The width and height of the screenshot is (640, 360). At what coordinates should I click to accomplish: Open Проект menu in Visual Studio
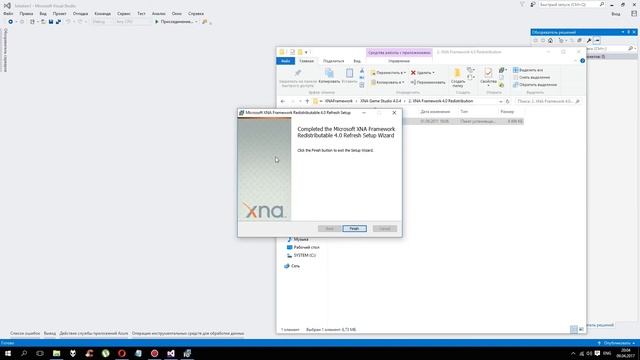pyautogui.click(x=59, y=13)
